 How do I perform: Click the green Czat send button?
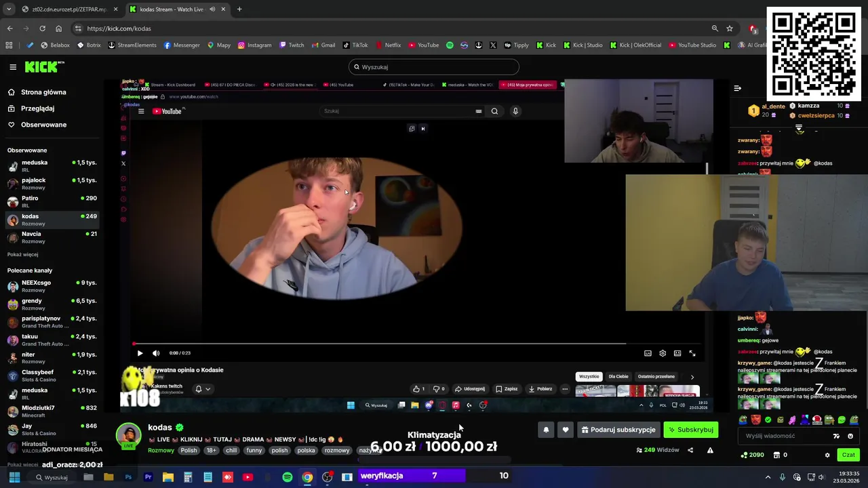coord(848,455)
